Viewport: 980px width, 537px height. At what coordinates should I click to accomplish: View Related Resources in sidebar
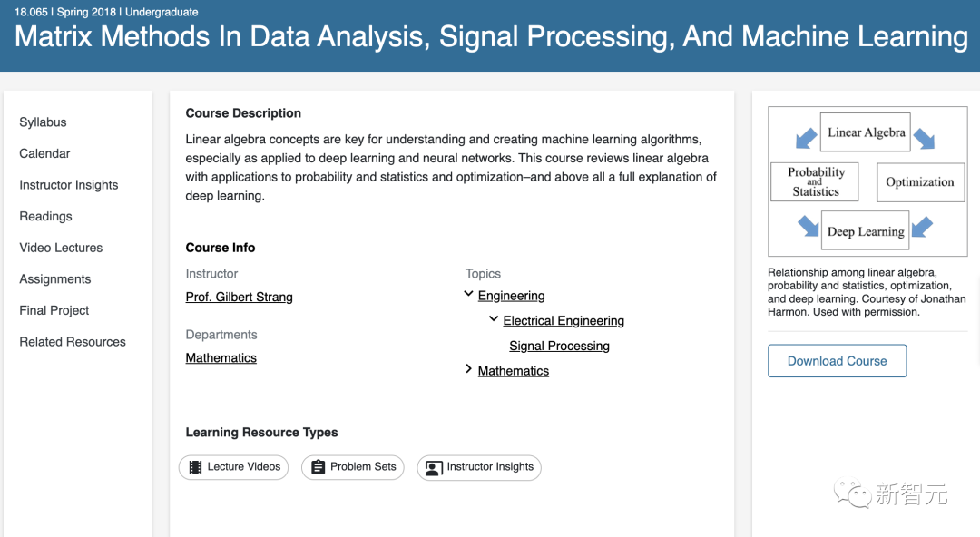pyautogui.click(x=73, y=342)
